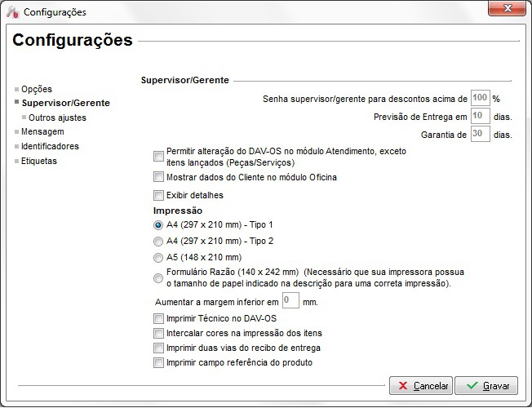Navigate to the Etiquetas section
Viewport: 532px width, 408px height.
tap(39, 161)
